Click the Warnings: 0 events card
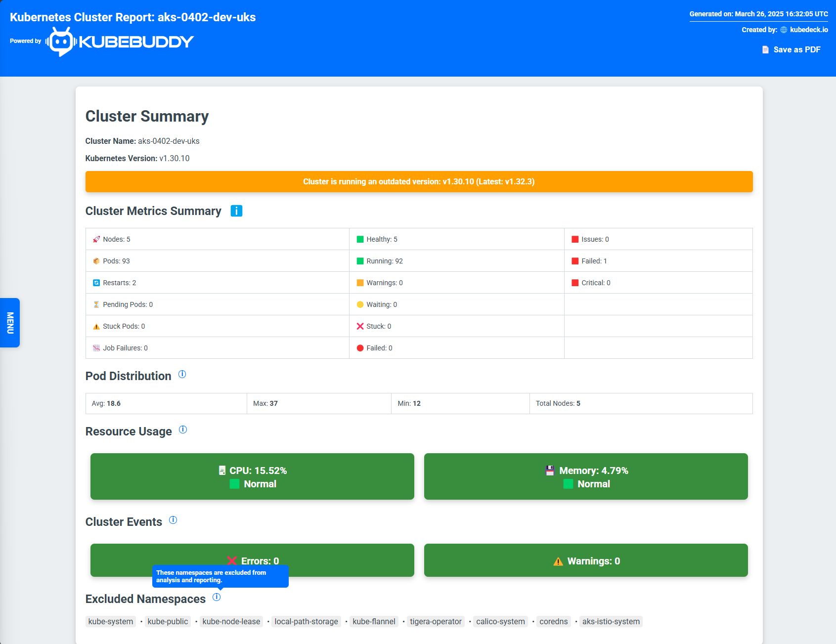The image size is (836, 644). [x=586, y=560]
